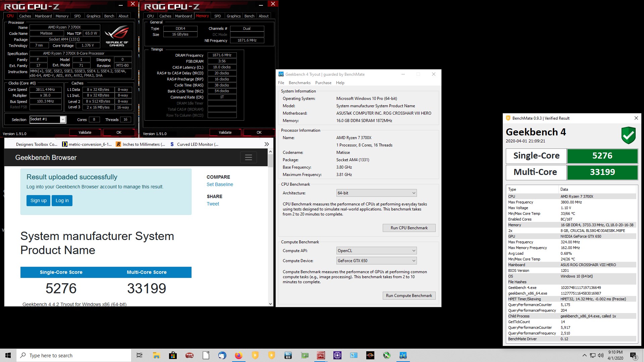Click the browser scrollbar up arrow
644x362 pixels.
270,152
